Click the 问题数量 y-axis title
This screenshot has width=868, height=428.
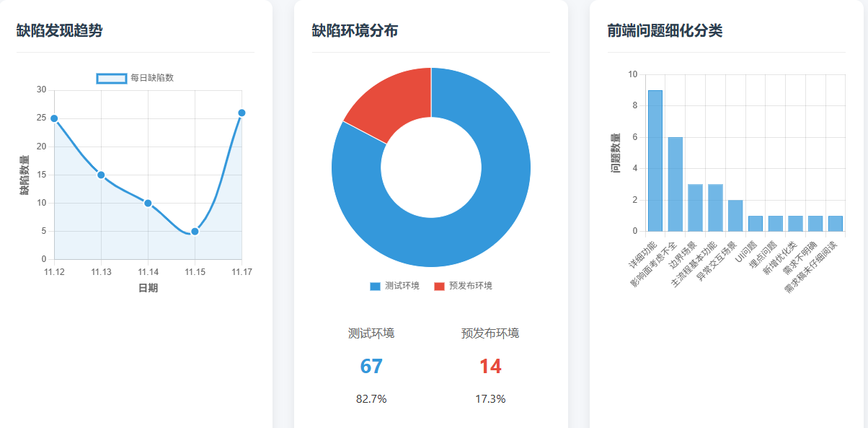[x=616, y=153]
